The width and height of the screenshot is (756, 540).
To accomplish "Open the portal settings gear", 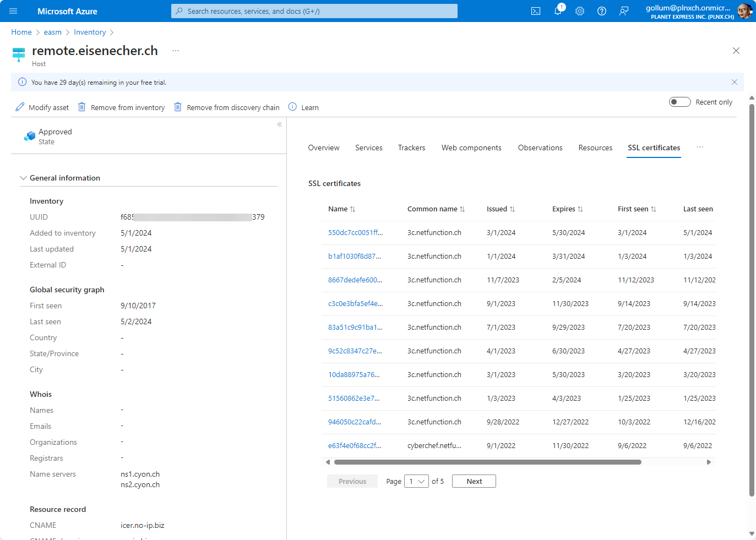I will click(580, 11).
